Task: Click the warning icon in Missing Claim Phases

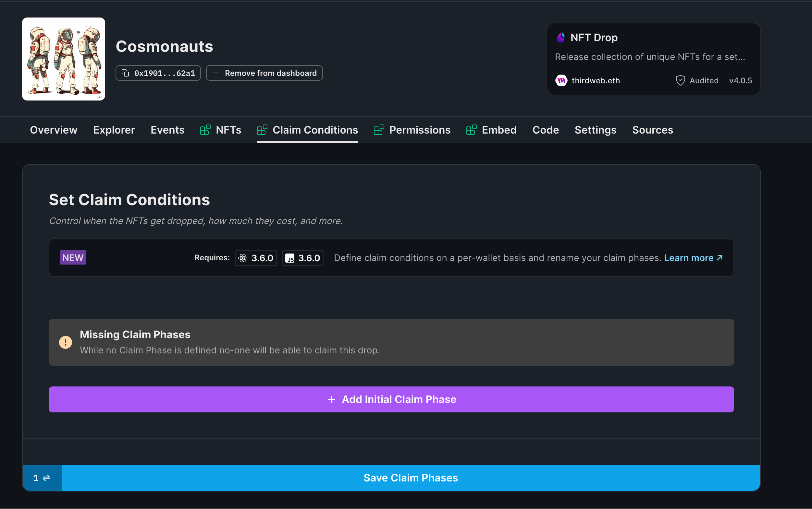Action: 65,342
